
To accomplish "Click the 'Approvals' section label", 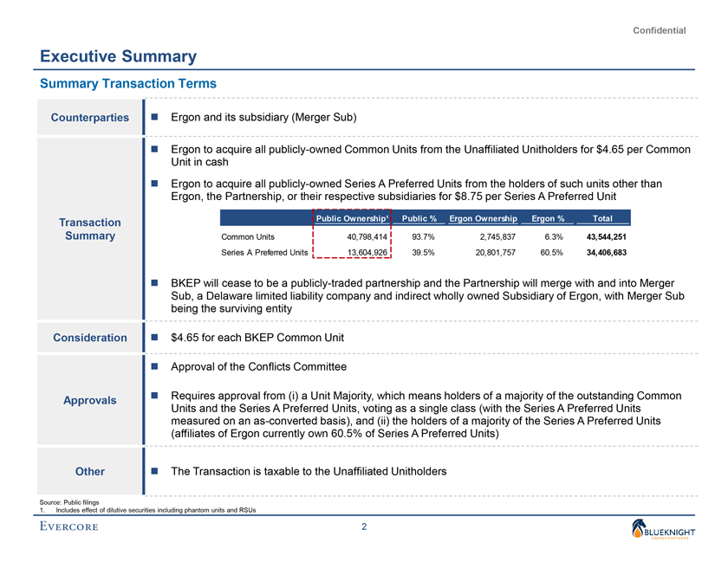I will pos(90,400).
